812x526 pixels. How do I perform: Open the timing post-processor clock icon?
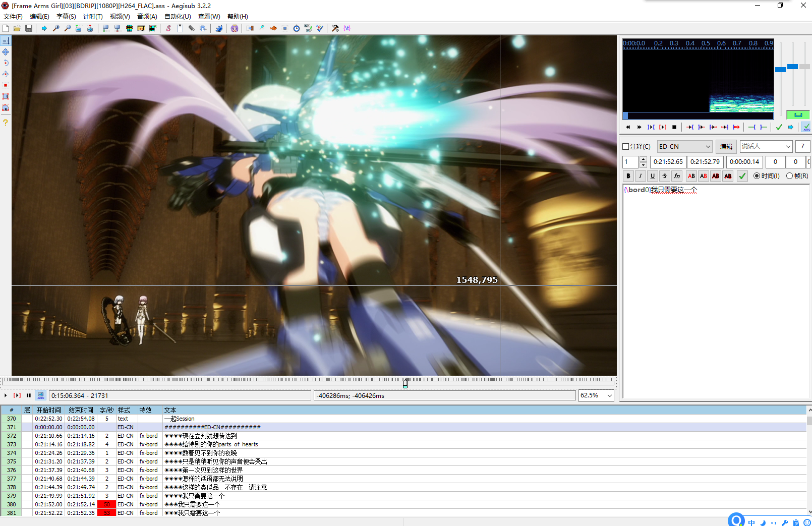297,28
